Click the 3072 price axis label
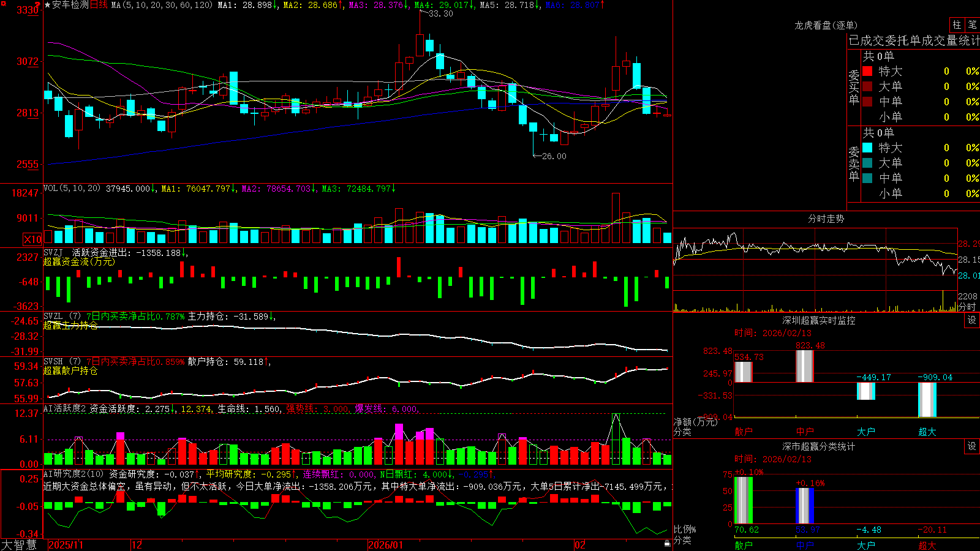The width and height of the screenshot is (980, 551). (x=28, y=61)
